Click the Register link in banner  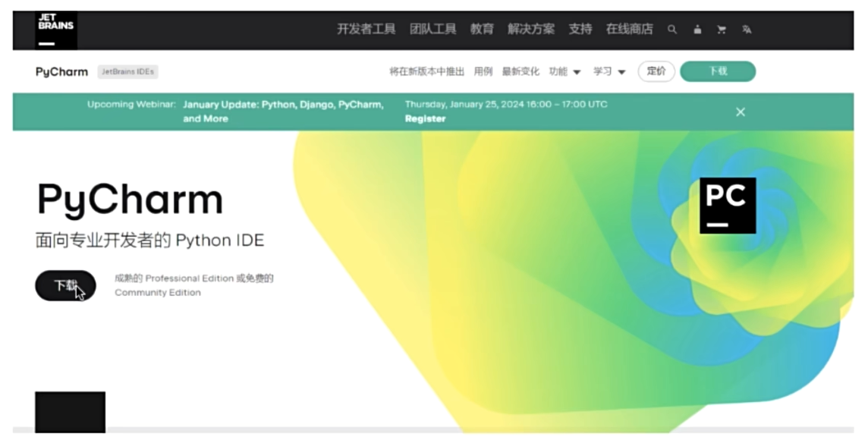point(425,119)
